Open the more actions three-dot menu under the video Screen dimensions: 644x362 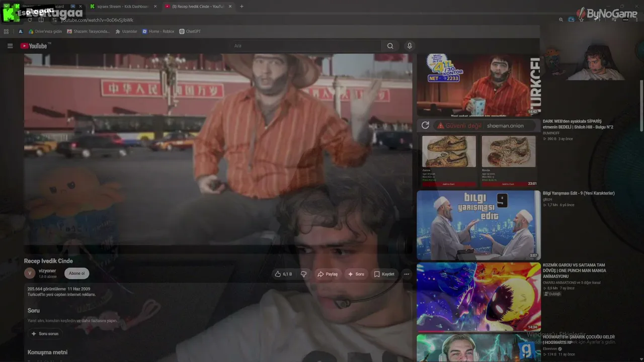(x=407, y=274)
